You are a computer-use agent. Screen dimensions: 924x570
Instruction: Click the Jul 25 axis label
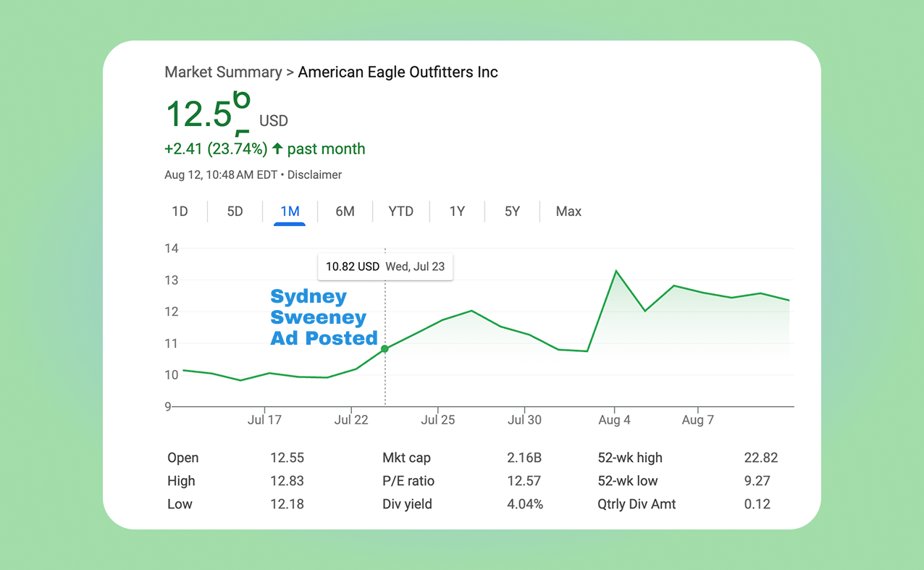438,420
